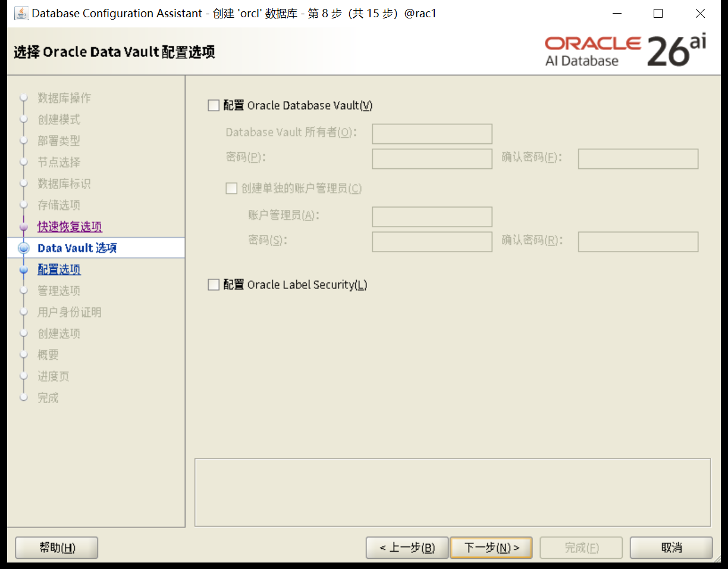Click the 存储选项 step label
Screen dimensions: 728x569
(59, 205)
